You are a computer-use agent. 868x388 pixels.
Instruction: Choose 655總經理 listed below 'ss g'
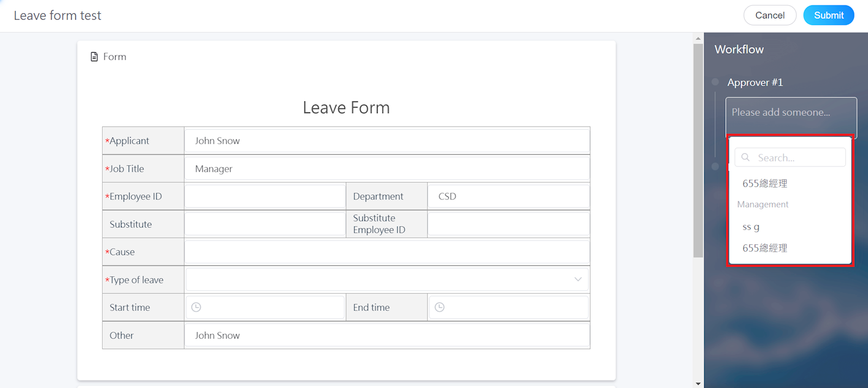pyautogui.click(x=765, y=248)
